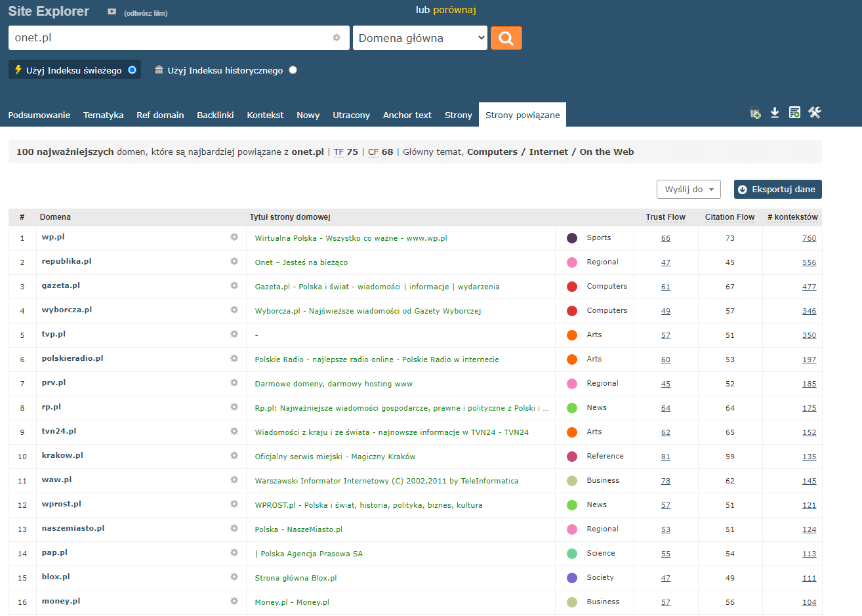Open gear options for prv.pl row
862x616 pixels.
234,382
